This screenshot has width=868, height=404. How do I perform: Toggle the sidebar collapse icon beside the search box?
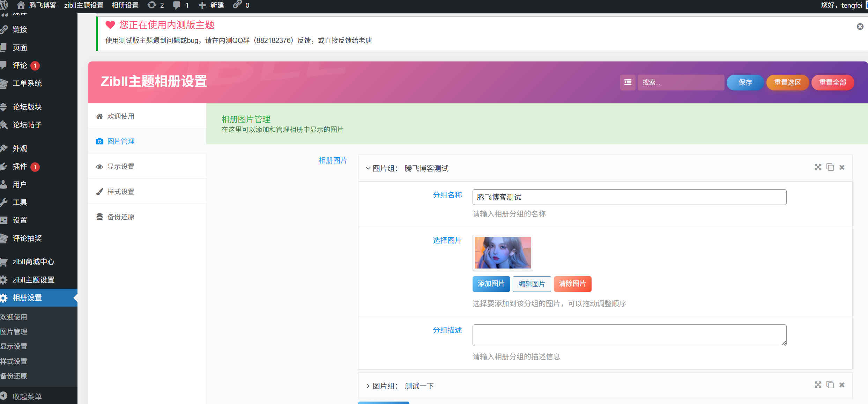[628, 82]
